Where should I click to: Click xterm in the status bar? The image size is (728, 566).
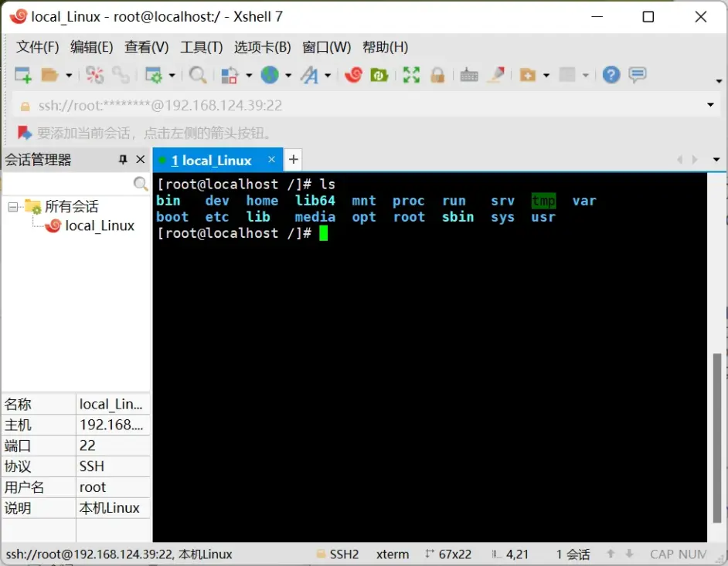tap(393, 554)
